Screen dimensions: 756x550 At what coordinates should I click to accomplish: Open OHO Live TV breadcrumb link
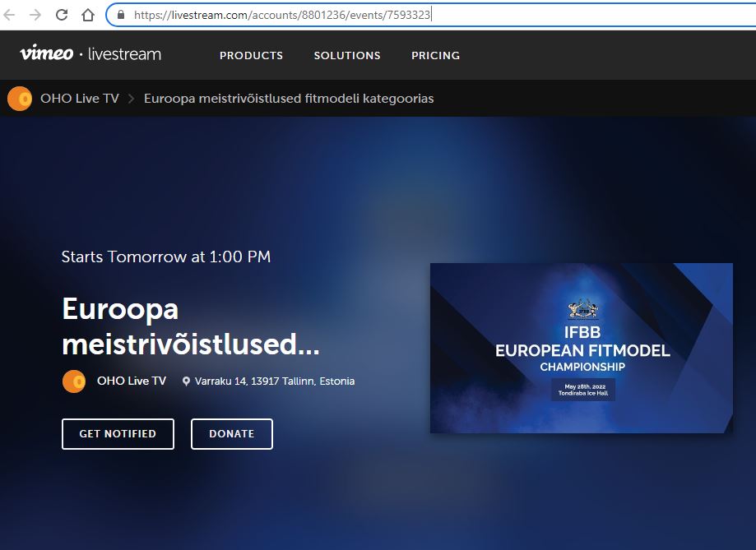point(80,99)
